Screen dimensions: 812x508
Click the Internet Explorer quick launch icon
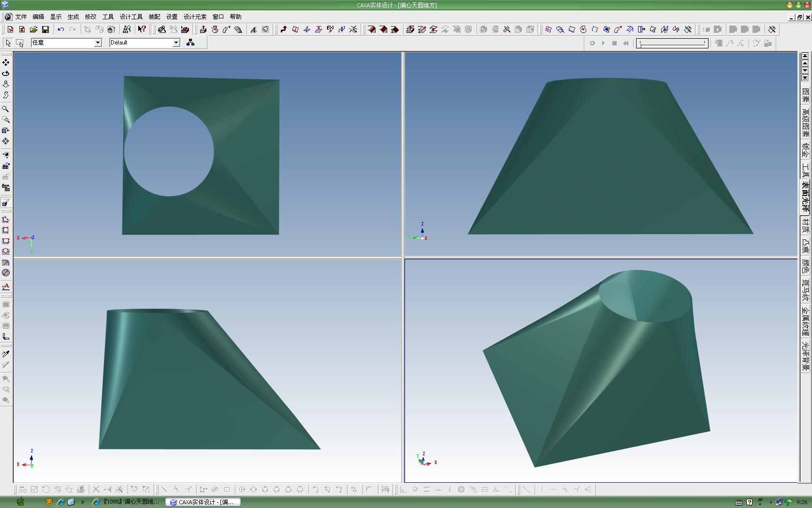tap(60, 502)
